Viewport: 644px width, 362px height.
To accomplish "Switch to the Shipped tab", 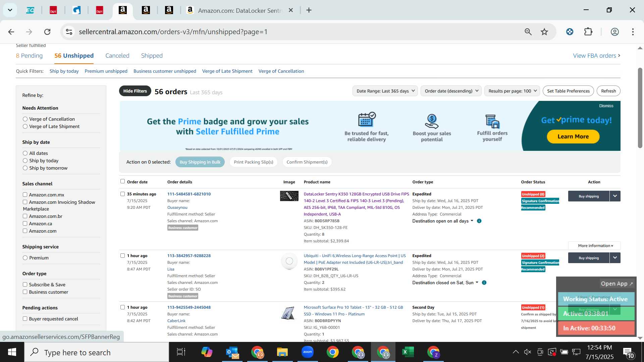I will (x=152, y=56).
